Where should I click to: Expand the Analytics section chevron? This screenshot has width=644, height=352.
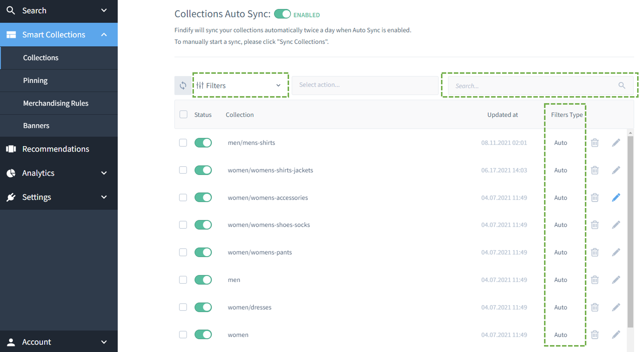pos(104,173)
